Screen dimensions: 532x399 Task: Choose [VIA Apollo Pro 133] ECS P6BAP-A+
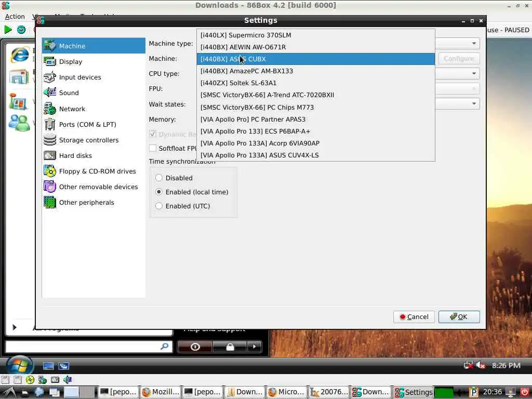[315, 131]
